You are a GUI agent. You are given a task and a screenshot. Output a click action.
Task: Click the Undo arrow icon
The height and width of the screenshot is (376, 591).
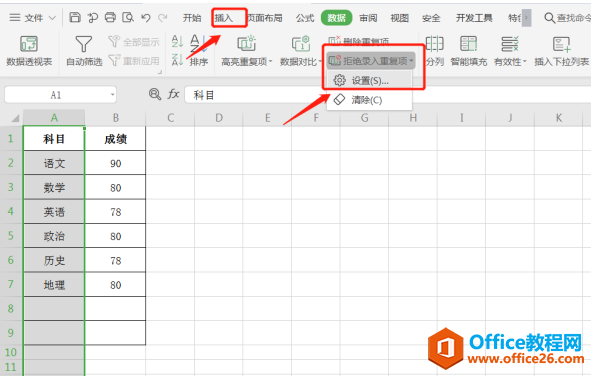(145, 18)
